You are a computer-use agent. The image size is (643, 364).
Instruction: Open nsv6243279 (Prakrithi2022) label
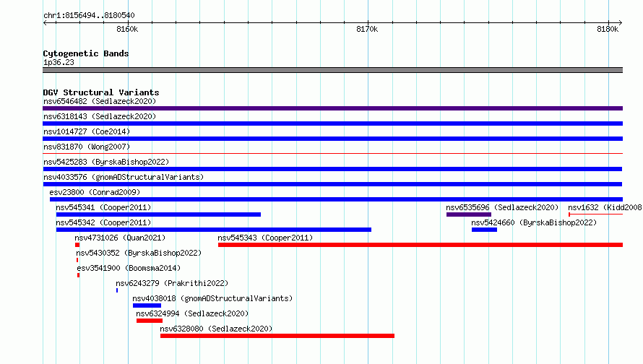pyautogui.click(x=172, y=283)
